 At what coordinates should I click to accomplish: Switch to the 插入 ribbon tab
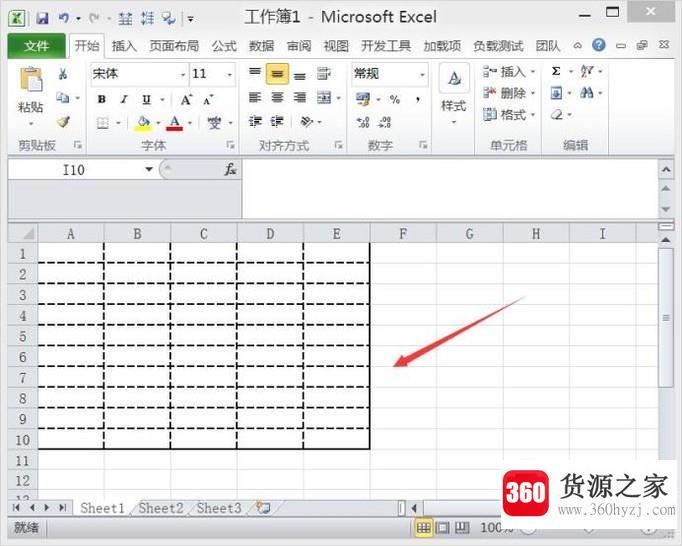tap(124, 46)
